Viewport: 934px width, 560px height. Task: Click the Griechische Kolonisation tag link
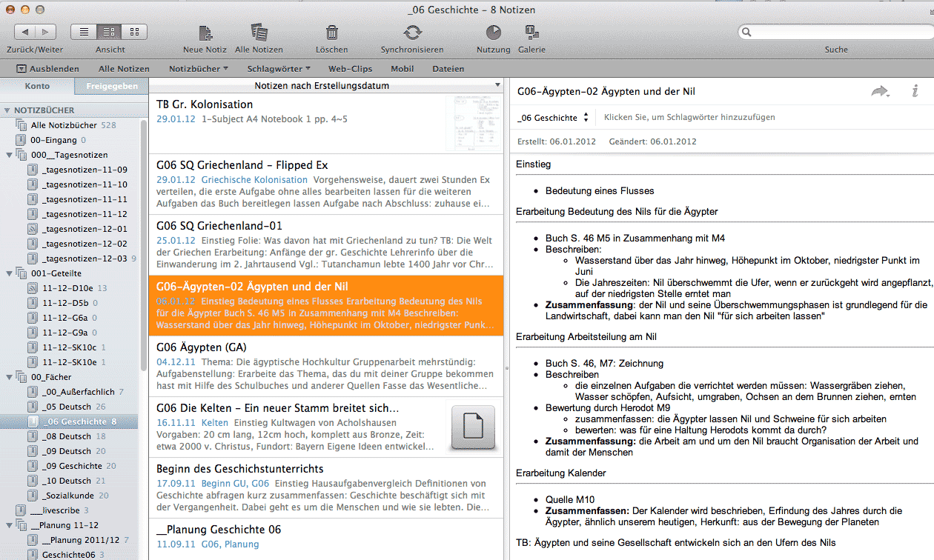254,180
